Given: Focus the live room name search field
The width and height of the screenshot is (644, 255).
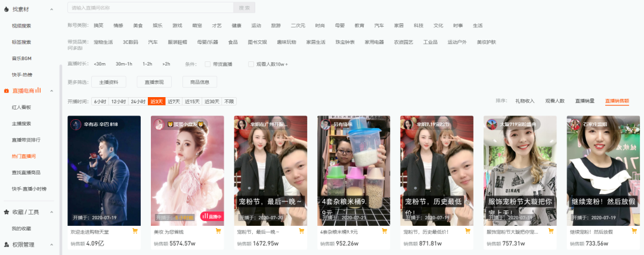Looking at the screenshot, I should [x=151, y=7].
